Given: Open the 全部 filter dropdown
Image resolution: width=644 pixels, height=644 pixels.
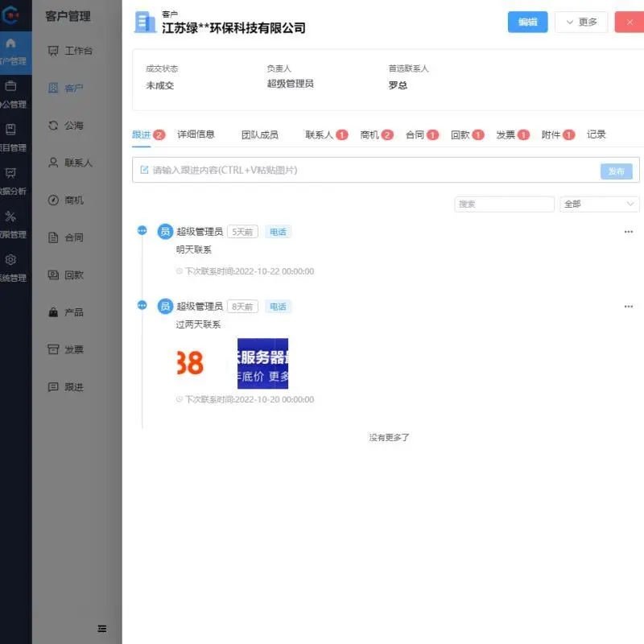Looking at the screenshot, I should pos(599,204).
